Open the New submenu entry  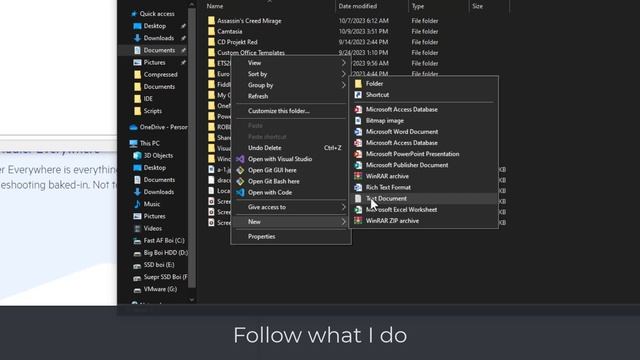pos(291,222)
